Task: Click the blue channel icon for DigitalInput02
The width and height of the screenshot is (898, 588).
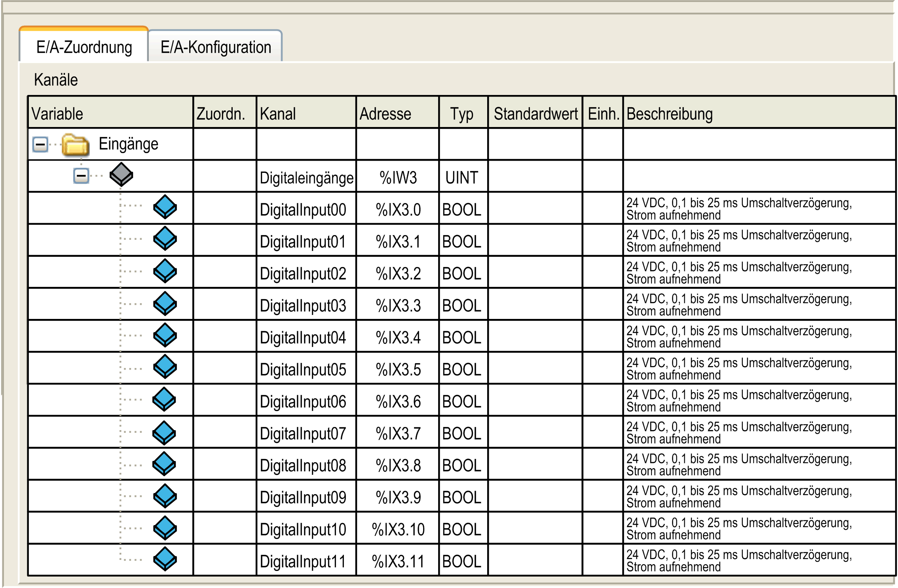Action: pos(165,271)
